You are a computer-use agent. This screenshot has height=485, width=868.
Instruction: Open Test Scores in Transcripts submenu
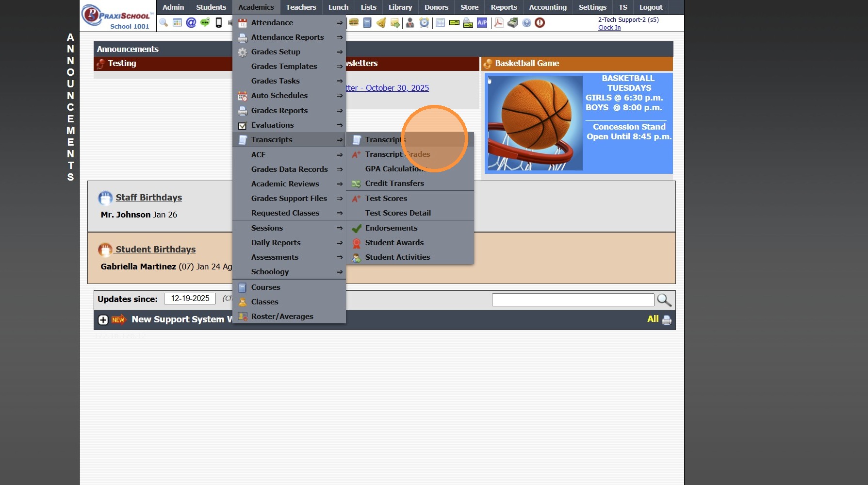410,199
